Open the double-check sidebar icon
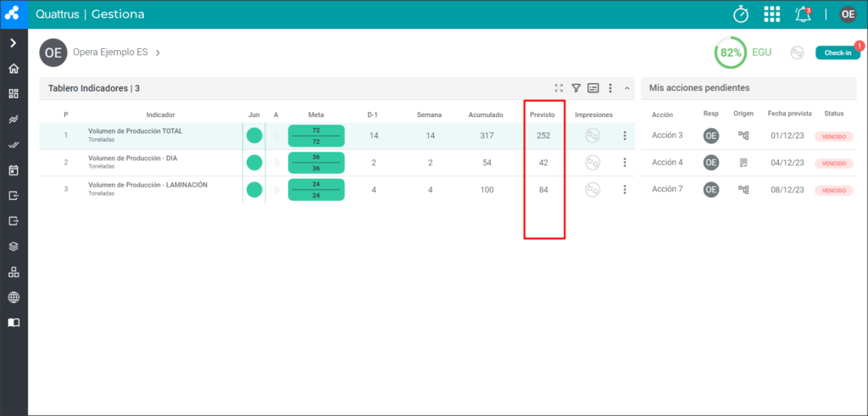Viewport: 868px width, 416px height. click(x=14, y=145)
